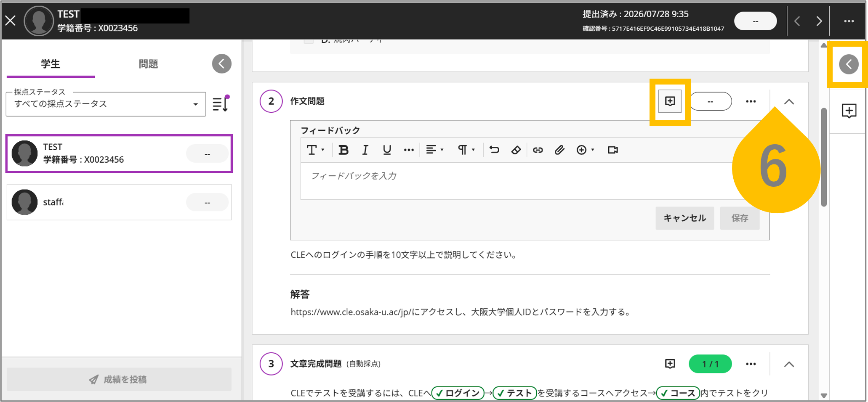This screenshot has width=868, height=402.
Task: Open the 採点ステータス dropdown
Action: click(x=106, y=104)
